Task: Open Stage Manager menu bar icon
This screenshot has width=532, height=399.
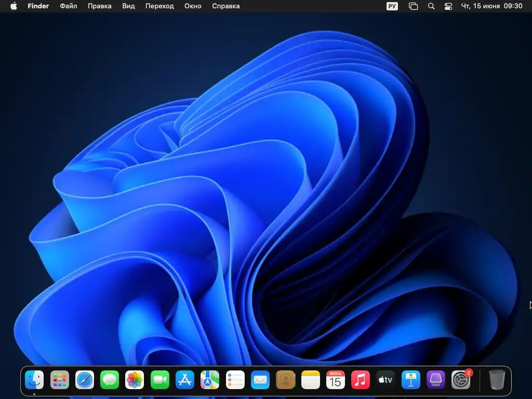Action: click(413, 6)
